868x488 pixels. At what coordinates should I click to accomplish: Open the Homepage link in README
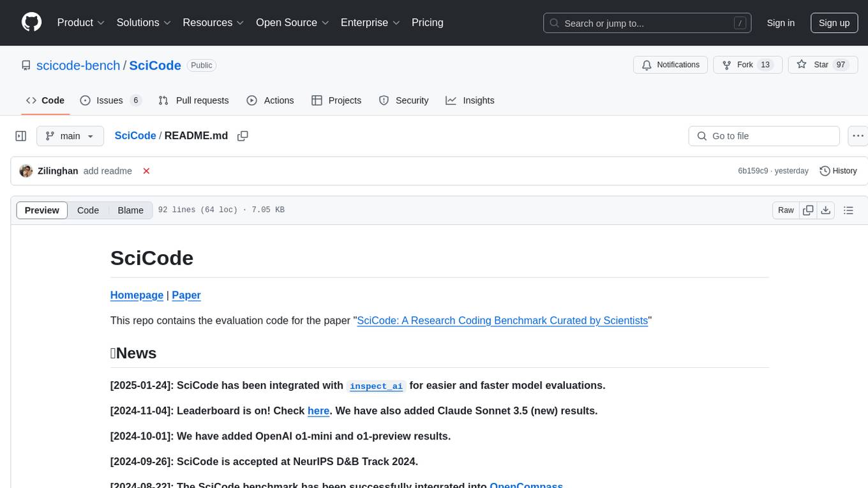(137, 295)
